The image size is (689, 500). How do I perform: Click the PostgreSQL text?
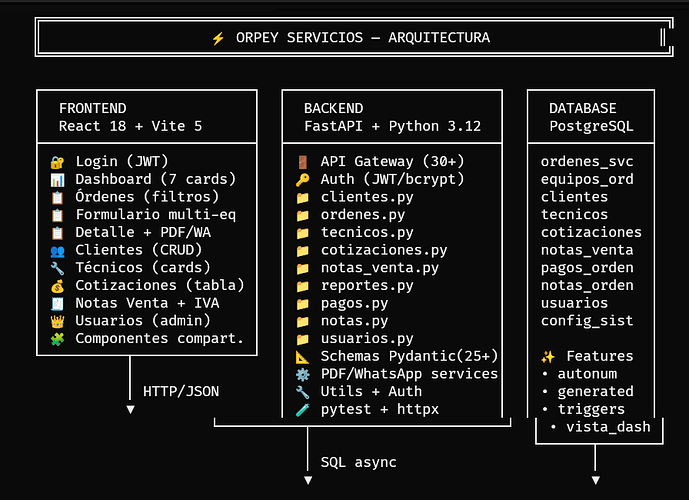591,127
